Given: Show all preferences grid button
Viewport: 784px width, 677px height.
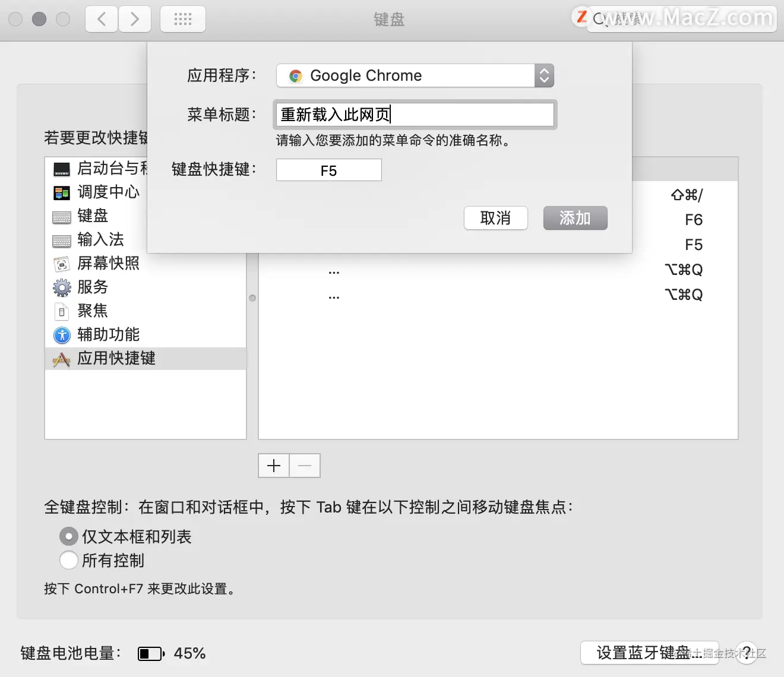Looking at the screenshot, I should pyautogui.click(x=183, y=19).
